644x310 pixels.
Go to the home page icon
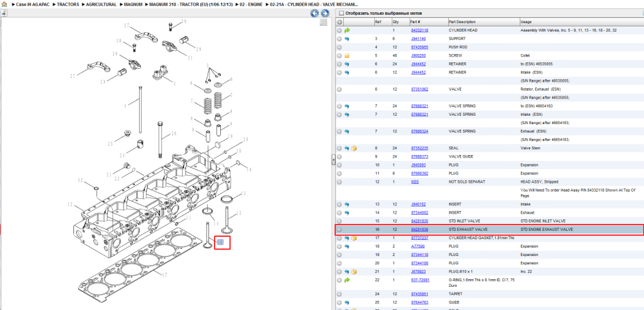point(4,4)
